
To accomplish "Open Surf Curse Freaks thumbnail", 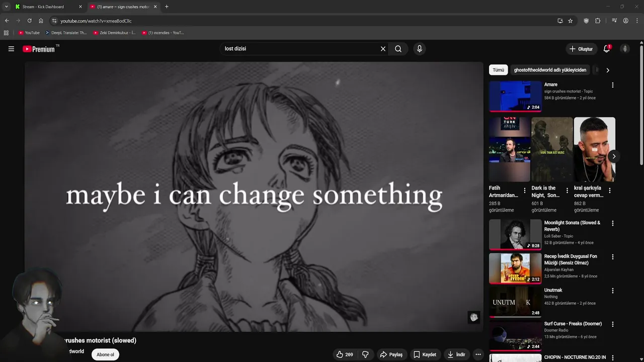I will (x=515, y=335).
